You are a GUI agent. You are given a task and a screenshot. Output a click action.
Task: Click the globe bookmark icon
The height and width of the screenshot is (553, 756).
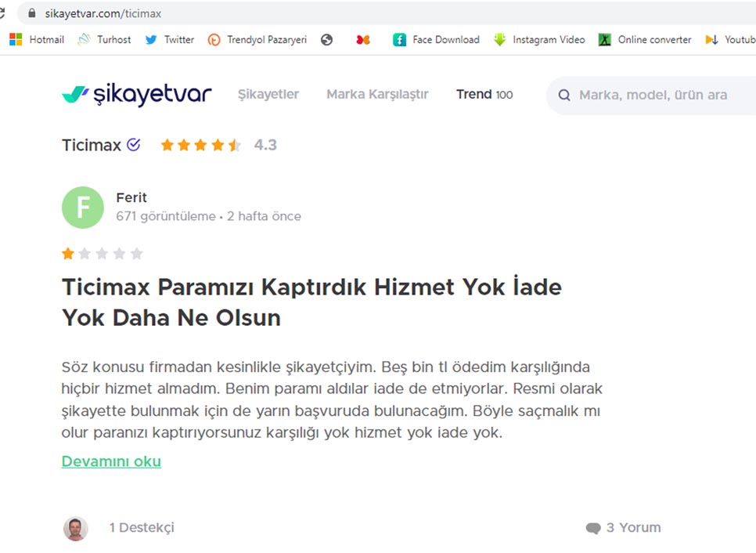coord(327,39)
